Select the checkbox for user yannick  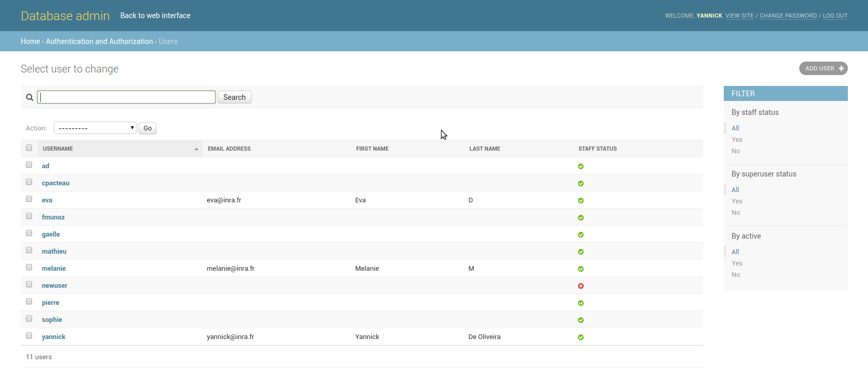(29, 335)
